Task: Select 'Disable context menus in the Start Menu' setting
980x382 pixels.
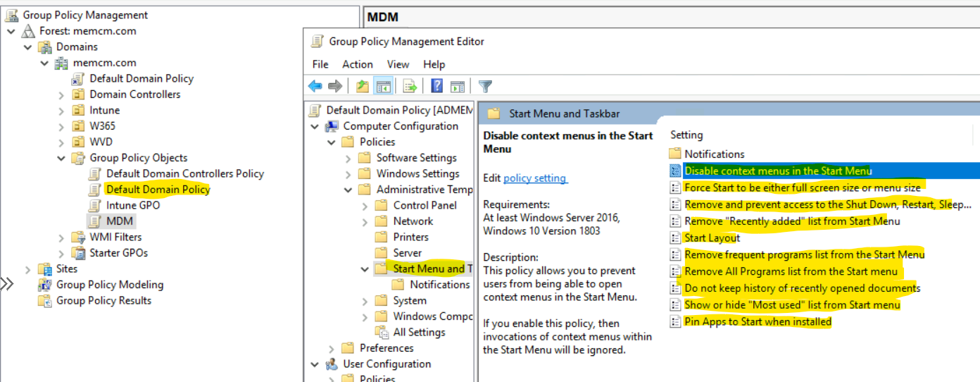Action: 779,171
